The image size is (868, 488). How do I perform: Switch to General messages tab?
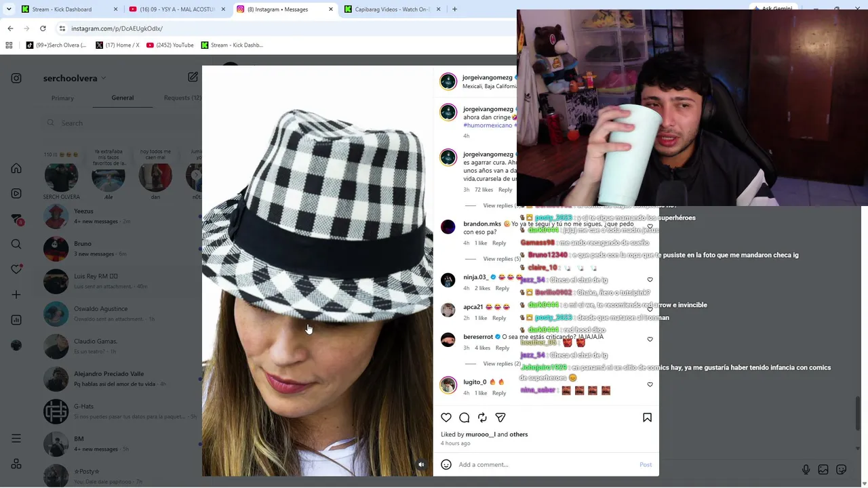point(123,98)
